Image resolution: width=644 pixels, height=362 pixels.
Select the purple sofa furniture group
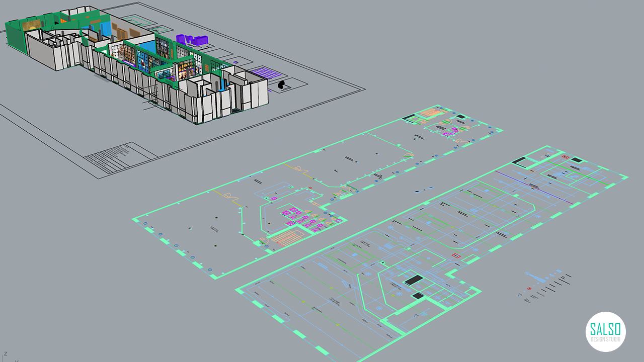point(191,40)
